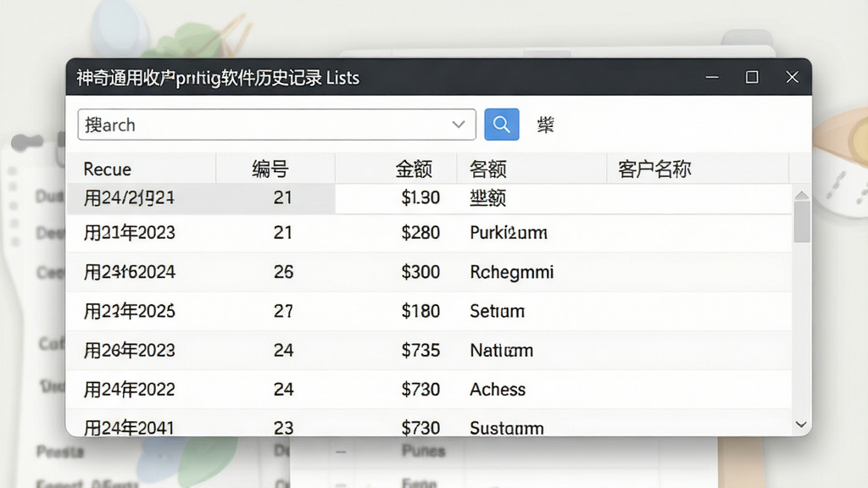Viewport: 868px width, 488px height.
Task: Click the number 26 cell
Action: pyautogui.click(x=283, y=272)
